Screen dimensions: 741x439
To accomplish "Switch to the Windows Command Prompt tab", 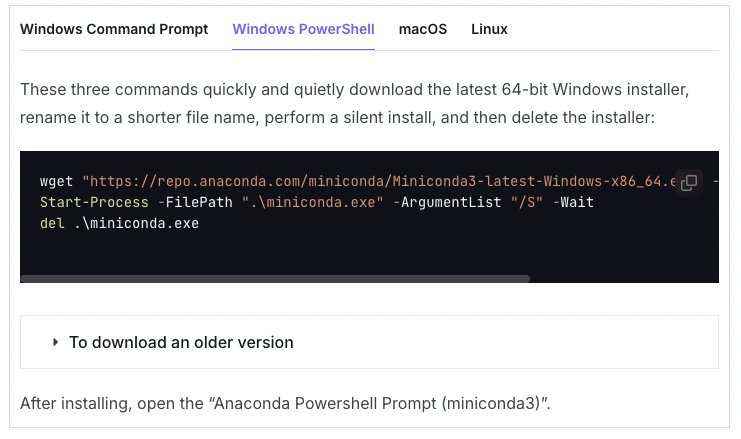I will (114, 29).
